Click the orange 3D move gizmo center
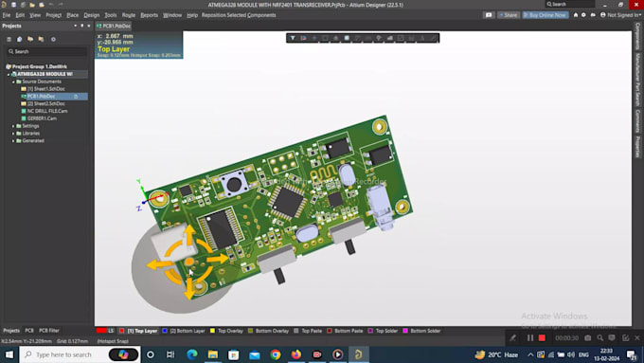The width and height of the screenshot is (644, 363). tap(188, 262)
